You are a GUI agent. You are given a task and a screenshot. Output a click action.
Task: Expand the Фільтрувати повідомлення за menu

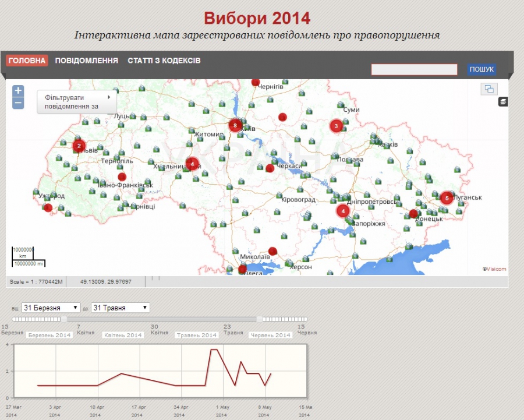[x=76, y=102]
